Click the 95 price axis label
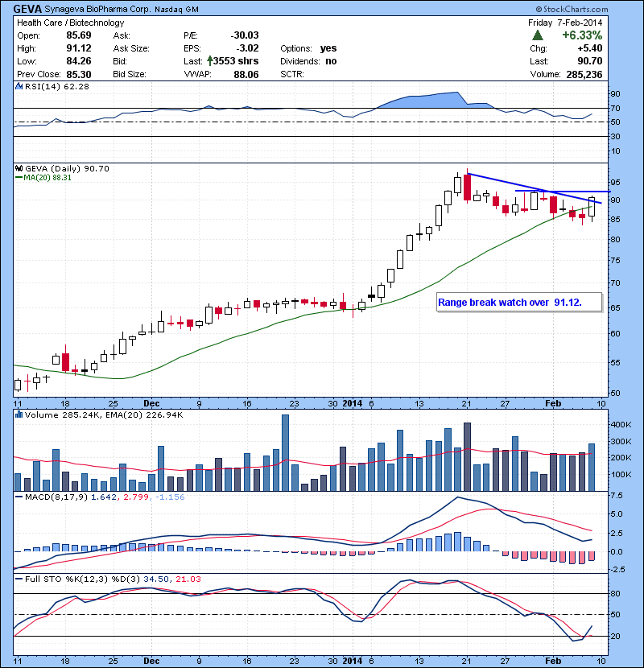644x668 pixels. pyautogui.click(x=614, y=183)
